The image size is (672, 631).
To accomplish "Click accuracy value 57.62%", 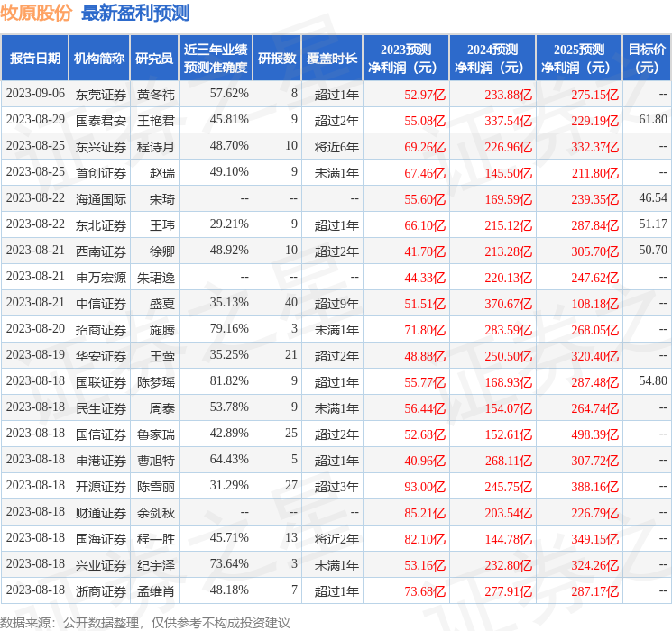I will (229, 93).
